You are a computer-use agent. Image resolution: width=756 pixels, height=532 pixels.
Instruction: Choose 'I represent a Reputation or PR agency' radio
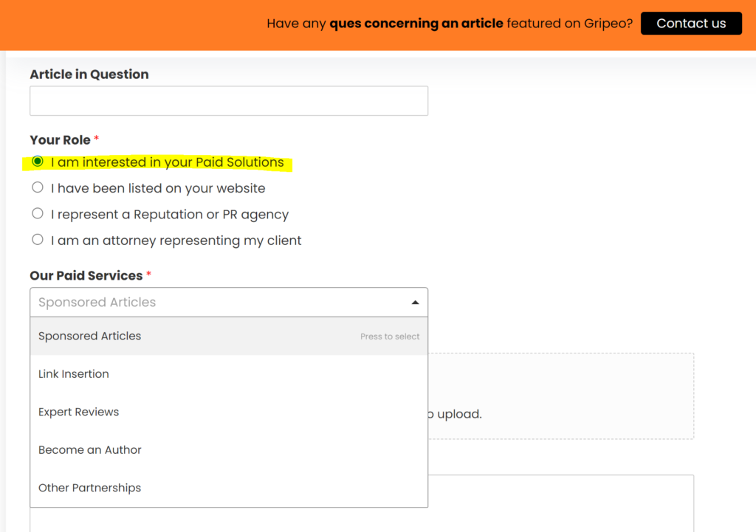(38, 214)
